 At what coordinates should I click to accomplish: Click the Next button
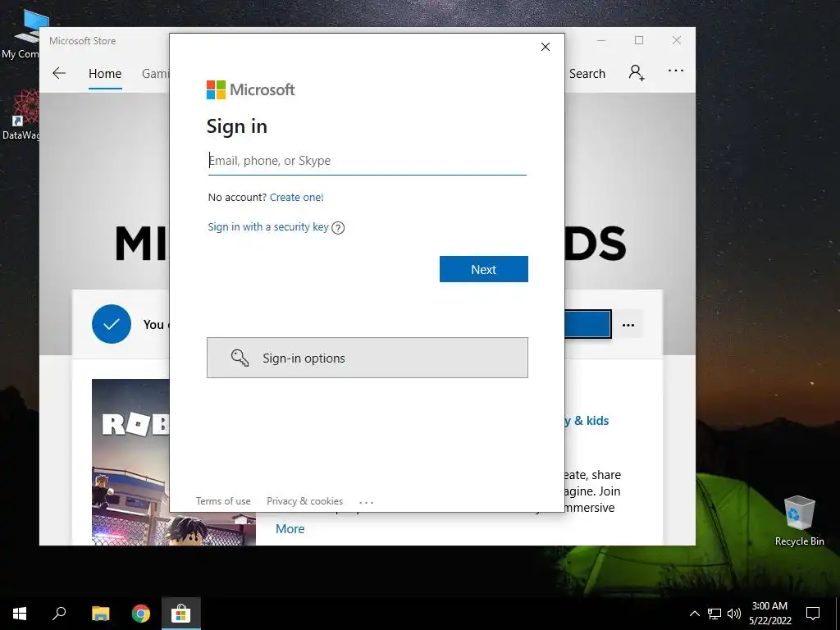[484, 269]
